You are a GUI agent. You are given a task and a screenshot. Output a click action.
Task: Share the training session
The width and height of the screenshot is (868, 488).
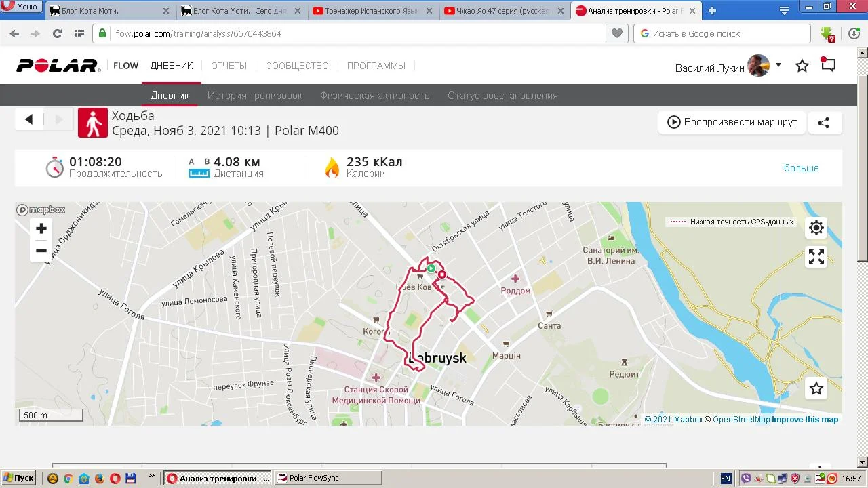pos(824,123)
